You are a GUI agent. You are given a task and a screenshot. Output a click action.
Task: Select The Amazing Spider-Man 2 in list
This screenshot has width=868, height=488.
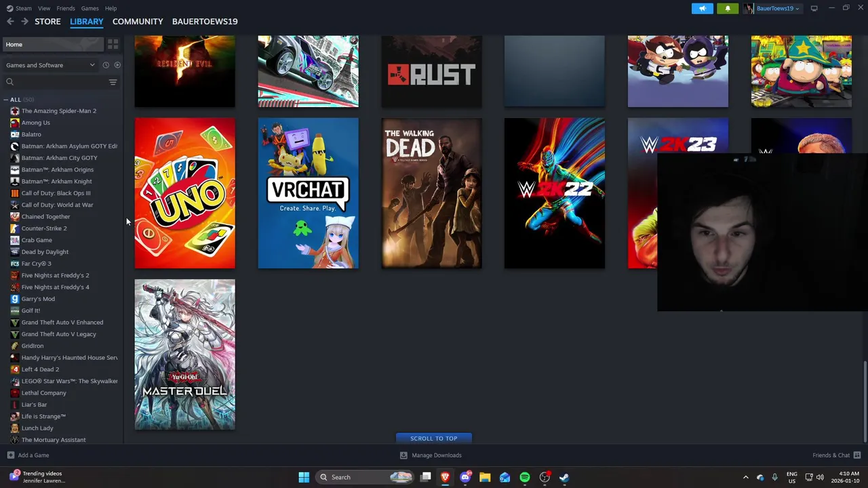click(x=58, y=111)
